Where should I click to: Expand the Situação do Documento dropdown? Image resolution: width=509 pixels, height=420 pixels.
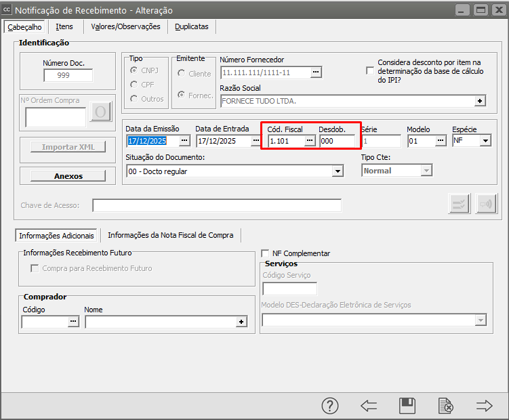pos(338,171)
